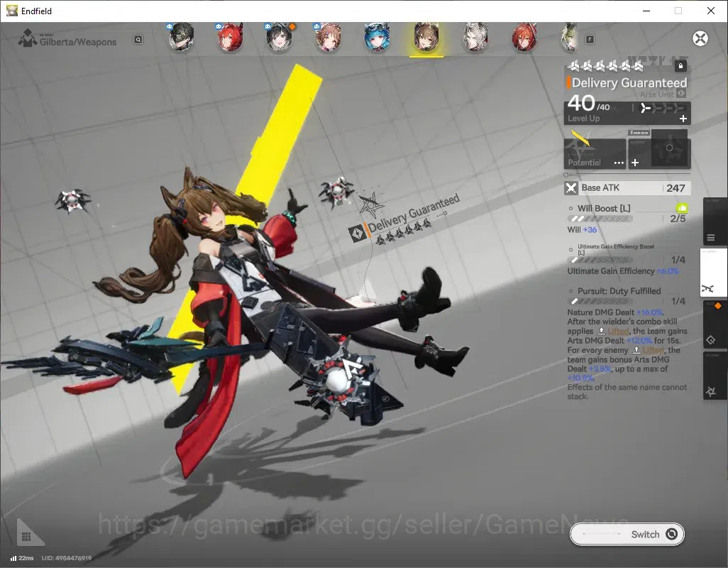Click the Switch weapon button
This screenshot has height=568, width=728.
tap(627, 534)
